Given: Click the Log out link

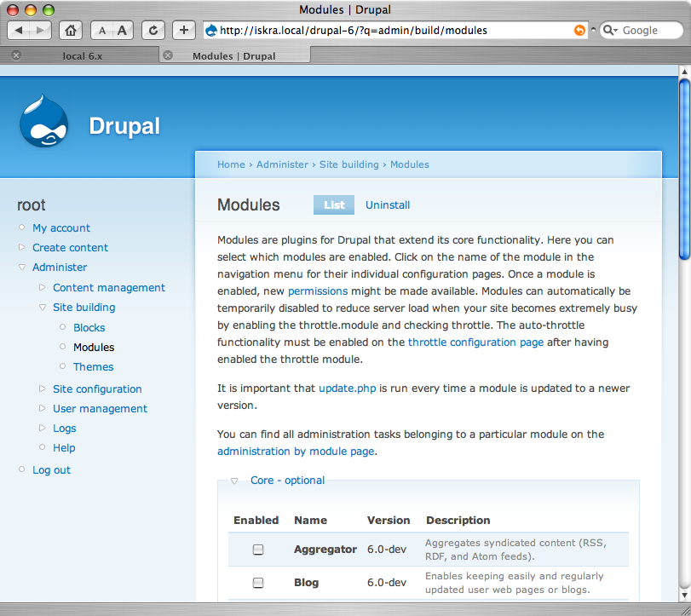Looking at the screenshot, I should [x=51, y=470].
